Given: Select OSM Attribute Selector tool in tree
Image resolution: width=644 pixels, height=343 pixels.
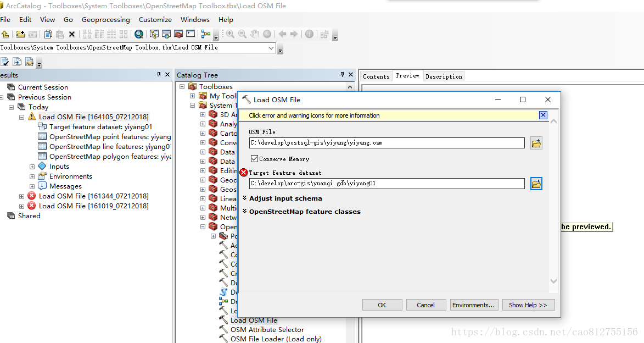Looking at the screenshot, I should tap(267, 329).
